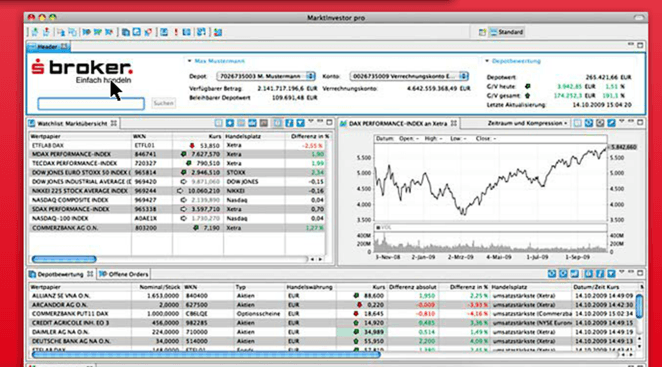Select the DAIMLER AG NA O.N. depot row

pyautogui.click(x=332, y=332)
